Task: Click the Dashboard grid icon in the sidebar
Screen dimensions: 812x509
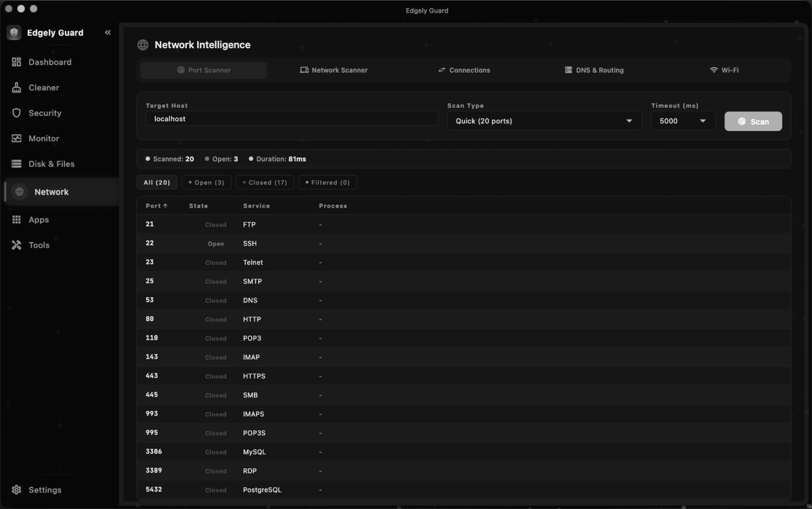Action: click(16, 62)
